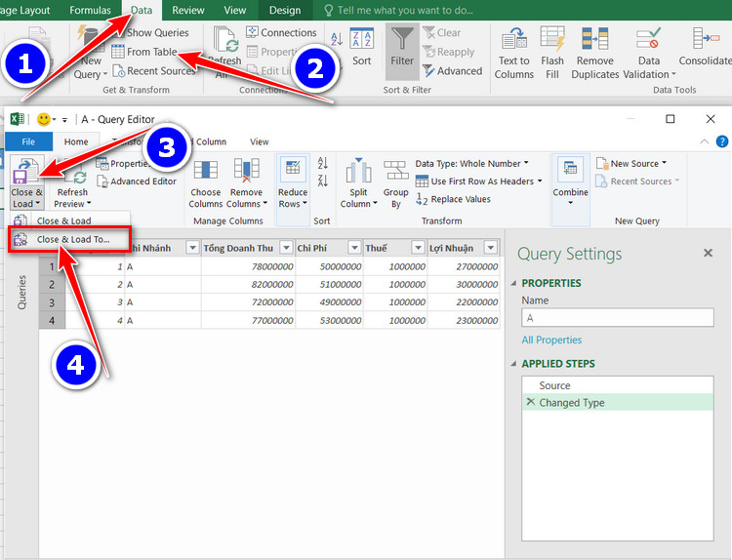
Task: Open Recent Sources in Excel ribbon
Action: [154, 71]
